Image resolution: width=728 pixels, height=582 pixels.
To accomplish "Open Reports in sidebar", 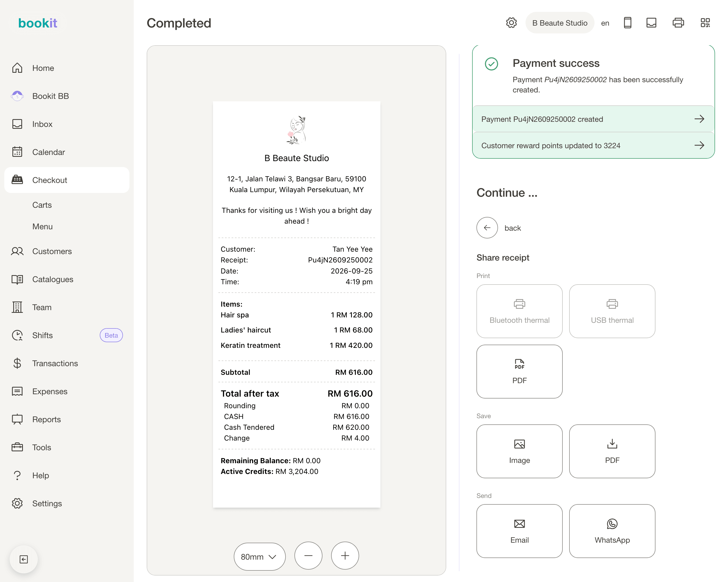I will [x=67, y=419].
